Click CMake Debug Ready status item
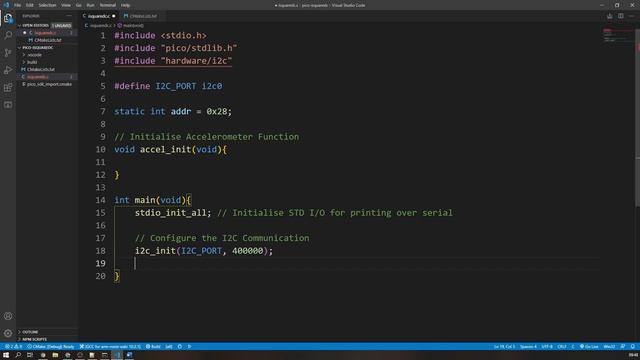This screenshot has width=640, height=360. [x=51, y=347]
